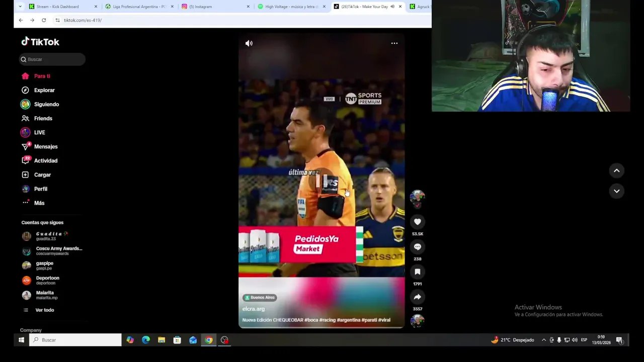Expand the Más menu
The image size is (644, 362).
(39, 203)
